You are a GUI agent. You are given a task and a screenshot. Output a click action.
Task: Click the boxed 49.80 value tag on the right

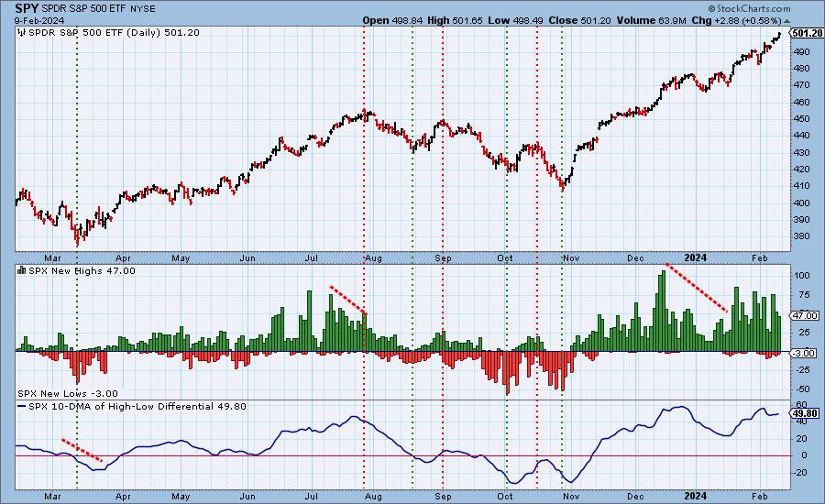pos(805,413)
